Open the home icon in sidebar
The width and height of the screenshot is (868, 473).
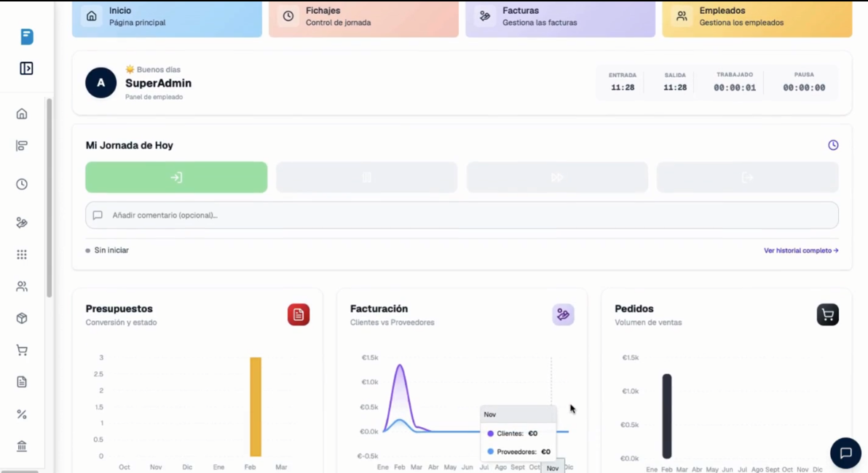pos(22,114)
